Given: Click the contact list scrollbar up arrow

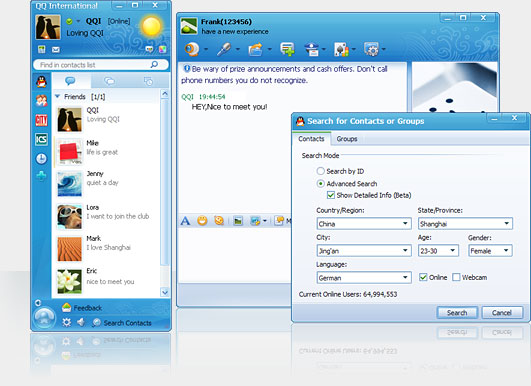Looking at the screenshot, I should (x=165, y=94).
